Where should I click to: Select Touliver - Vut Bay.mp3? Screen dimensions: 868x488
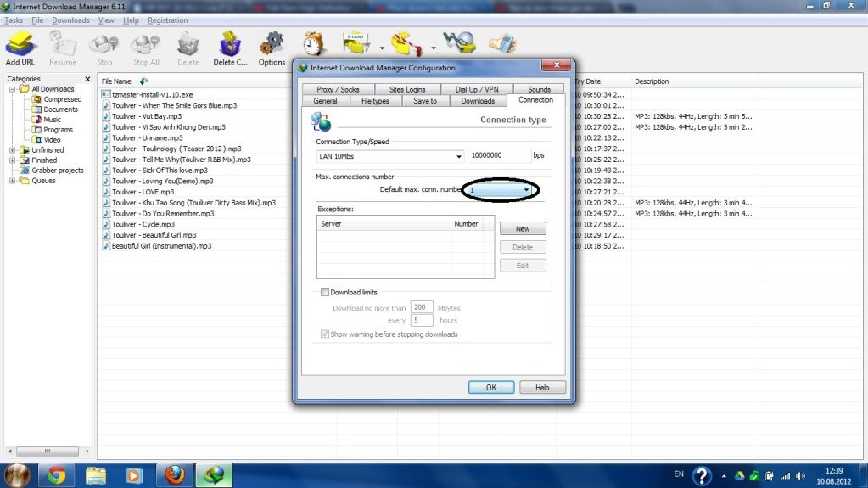click(147, 116)
